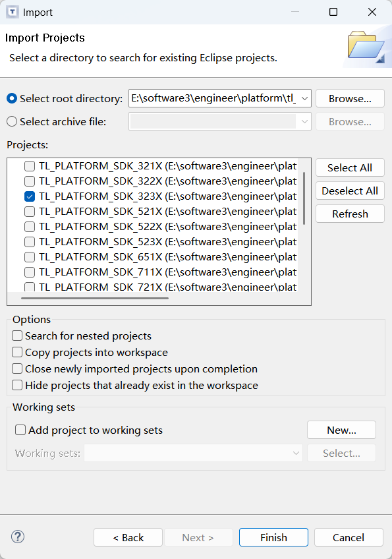The width and height of the screenshot is (392, 559).
Task: Open the root directory path dropdown arrow
Action: coord(304,98)
